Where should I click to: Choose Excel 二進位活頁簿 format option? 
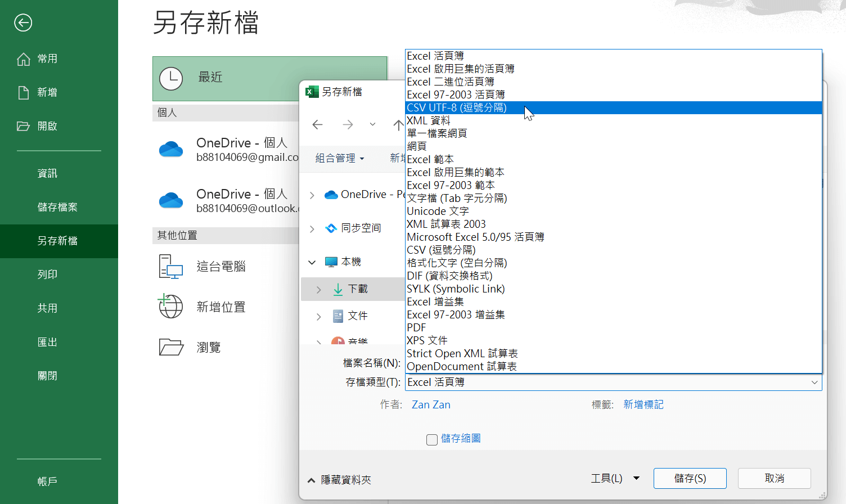tap(614, 82)
